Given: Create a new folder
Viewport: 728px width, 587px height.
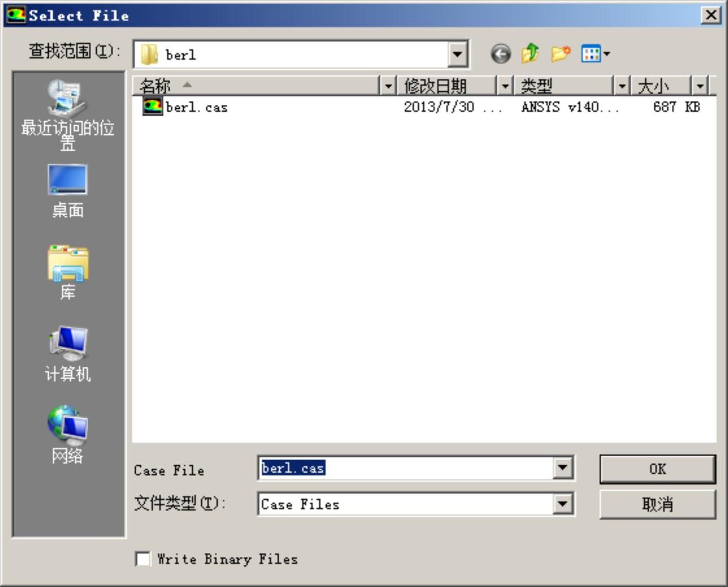Looking at the screenshot, I should point(560,54).
